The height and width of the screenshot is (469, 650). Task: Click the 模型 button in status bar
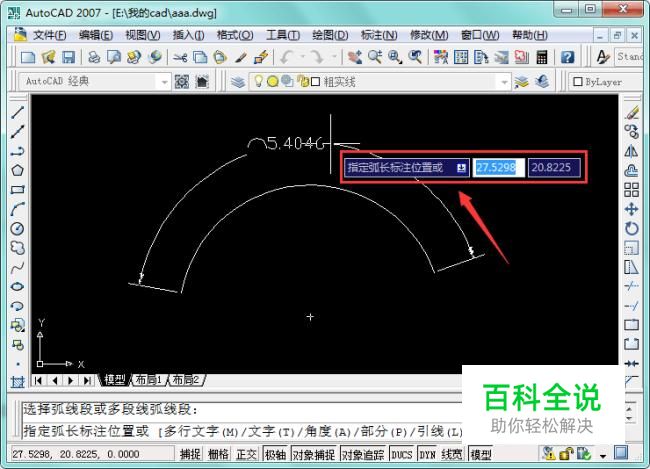tap(481, 454)
